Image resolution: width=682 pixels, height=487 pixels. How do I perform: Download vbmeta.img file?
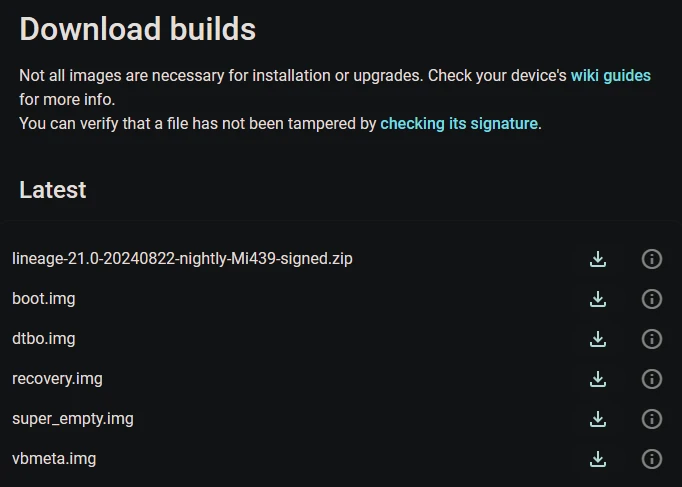coord(598,459)
